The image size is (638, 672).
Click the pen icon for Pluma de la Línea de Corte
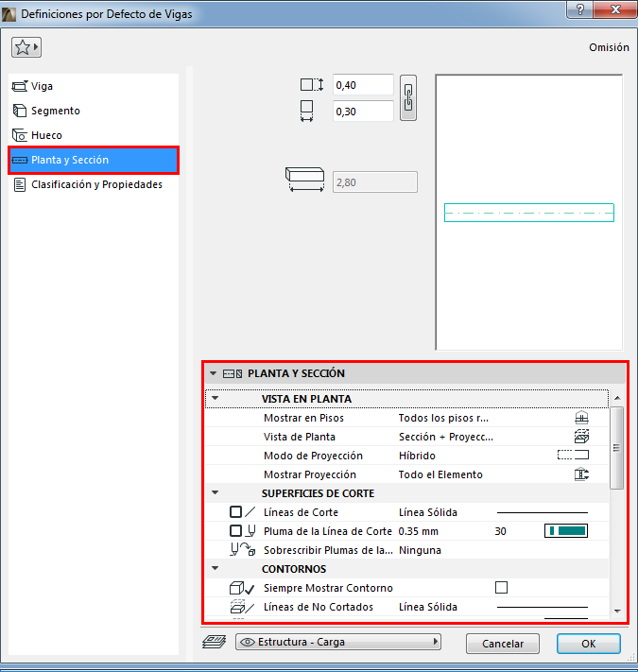[251, 531]
